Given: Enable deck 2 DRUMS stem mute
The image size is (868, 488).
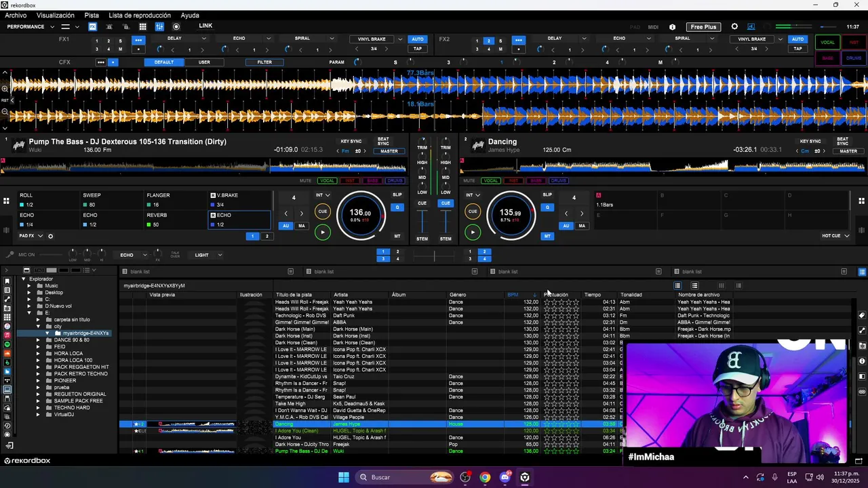Looking at the screenshot, I should [559, 181].
